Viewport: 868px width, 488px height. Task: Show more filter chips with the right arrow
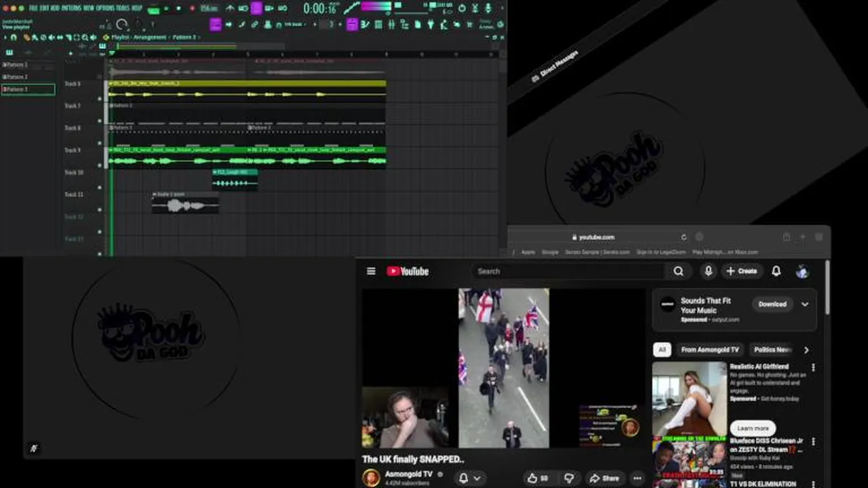click(x=806, y=350)
